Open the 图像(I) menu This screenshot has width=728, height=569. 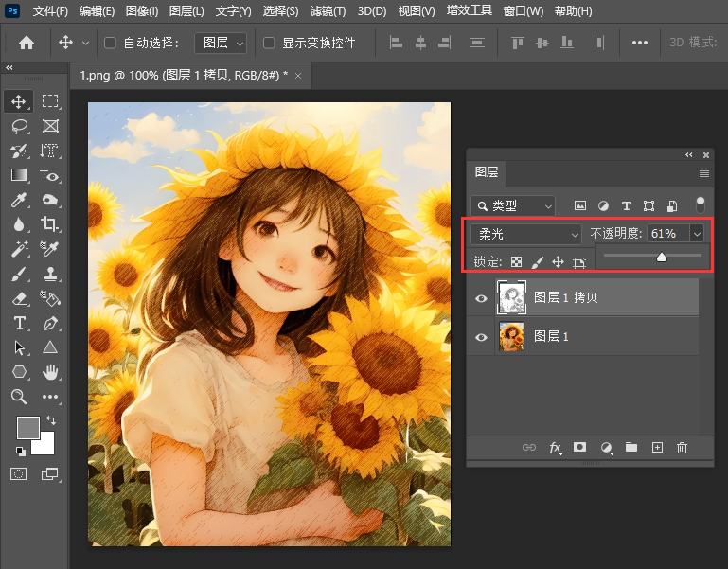point(142,11)
